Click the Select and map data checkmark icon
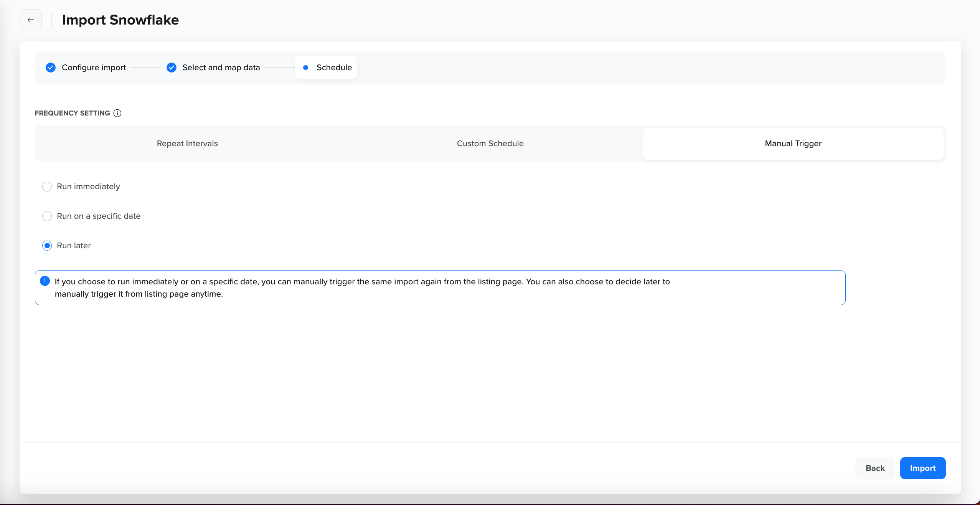This screenshot has height=505, width=980. point(172,68)
